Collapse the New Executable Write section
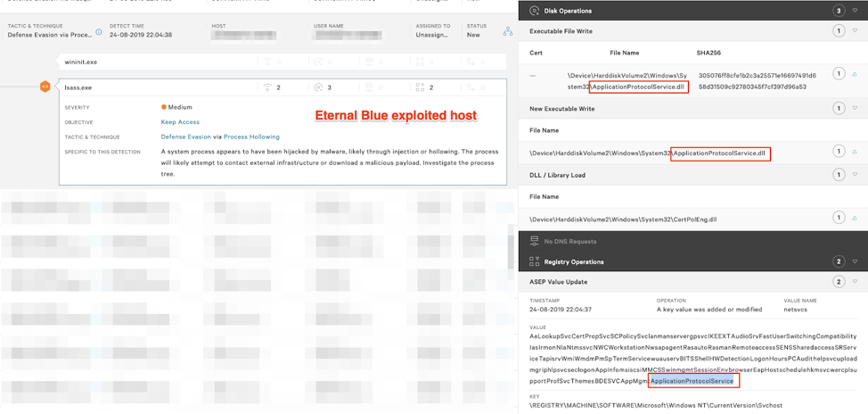 tap(856, 108)
